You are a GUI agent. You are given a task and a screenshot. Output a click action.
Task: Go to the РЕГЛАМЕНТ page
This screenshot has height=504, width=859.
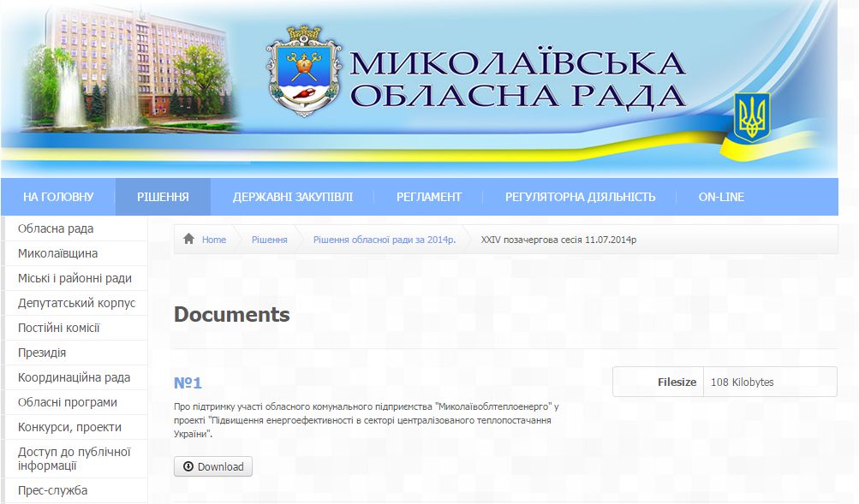point(428,197)
